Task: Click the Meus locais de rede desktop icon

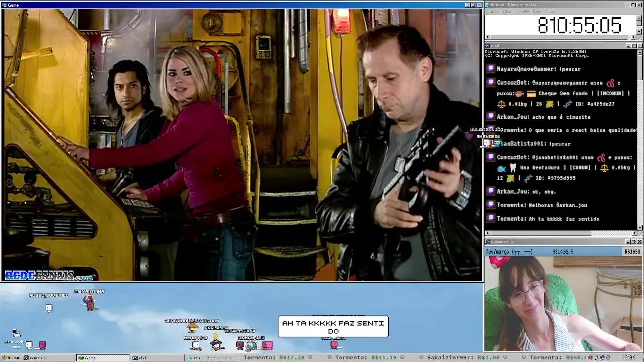Action: tap(16, 334)
